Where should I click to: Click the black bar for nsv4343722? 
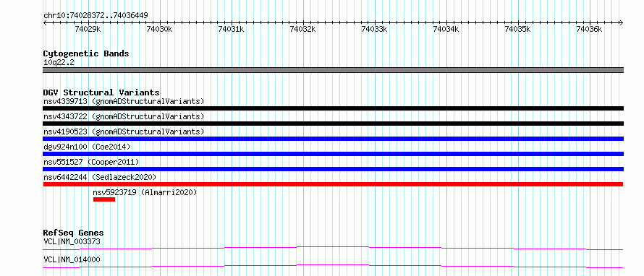click(333, 124)
